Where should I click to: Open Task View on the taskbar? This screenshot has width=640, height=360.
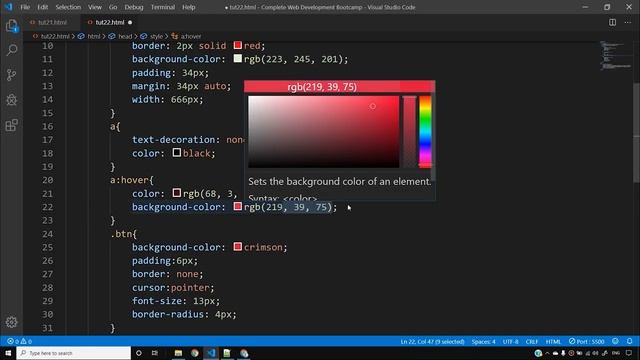[x=155, y=353]
